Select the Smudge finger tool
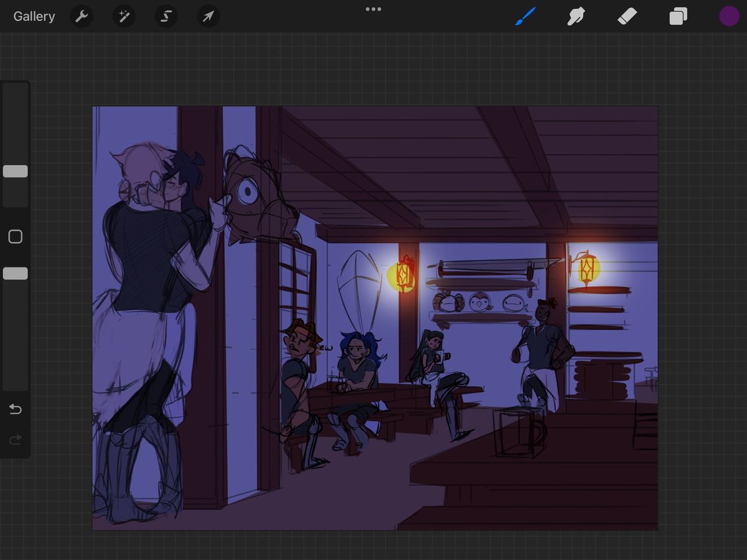The width and height of the screenshot is (747, 560). (x=576, y=16)
